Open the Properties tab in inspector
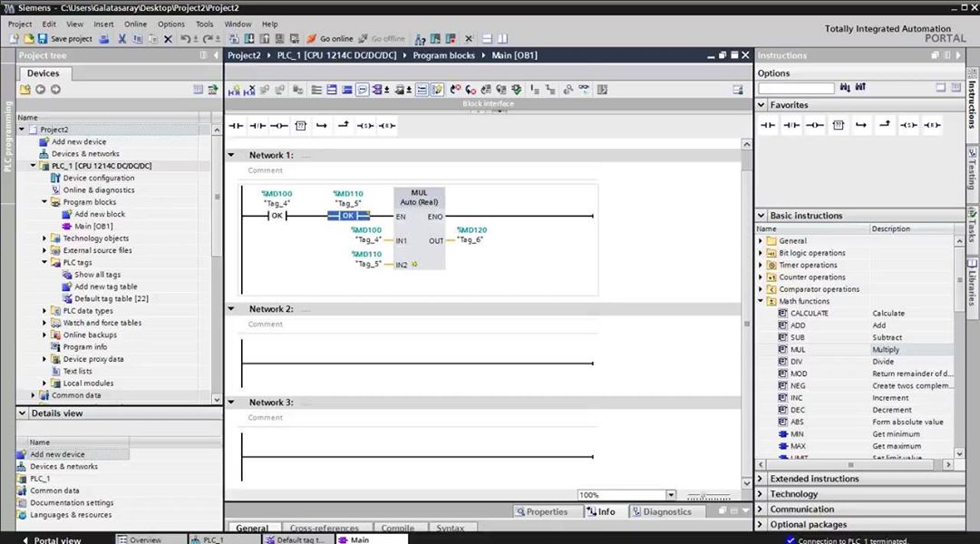Viewport: 980px width, 544px height. coord(542,511)
